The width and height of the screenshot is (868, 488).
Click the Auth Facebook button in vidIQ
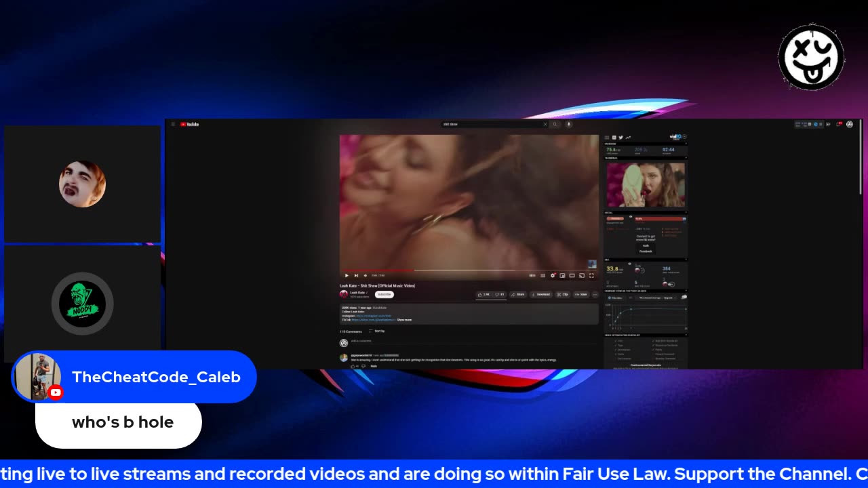coord(646,249)
